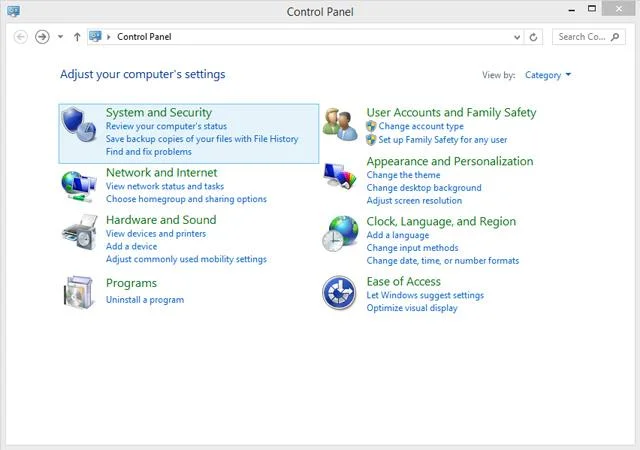Viewport: 640px width, 450px height.
Task: Click the Control Panel breadcrumb chevron
Action: [x=109, y=37]
